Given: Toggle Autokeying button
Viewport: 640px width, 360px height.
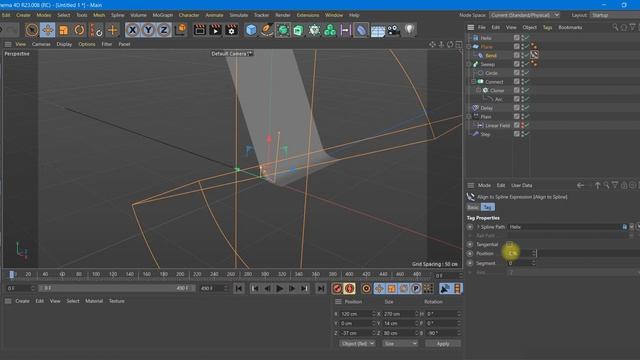Looking at the screenshot, I should 349,289.
